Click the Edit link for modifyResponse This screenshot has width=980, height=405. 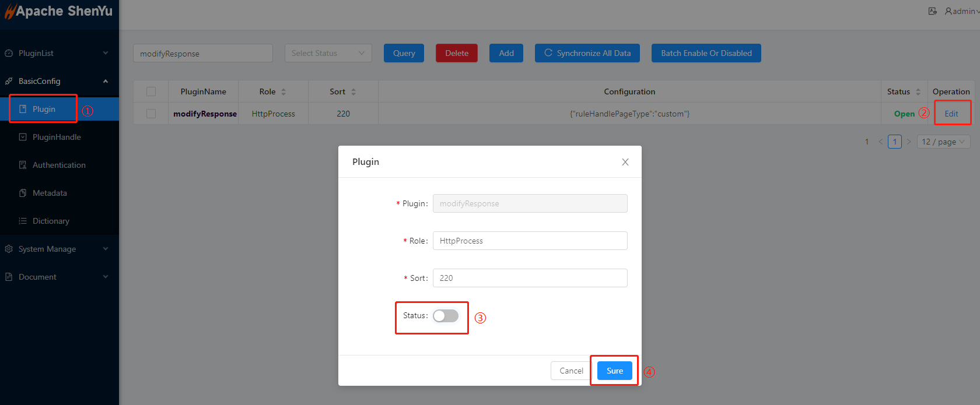[951, 114]
